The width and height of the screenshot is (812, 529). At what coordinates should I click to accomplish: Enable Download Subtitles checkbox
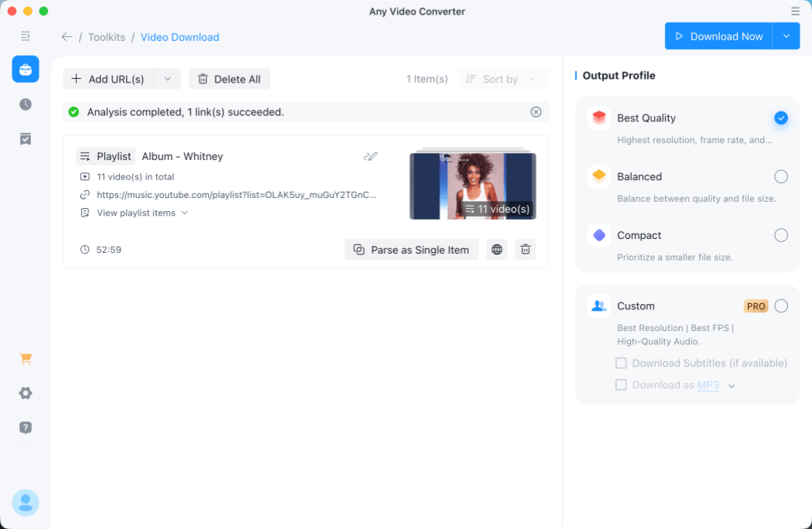[621, 363]
